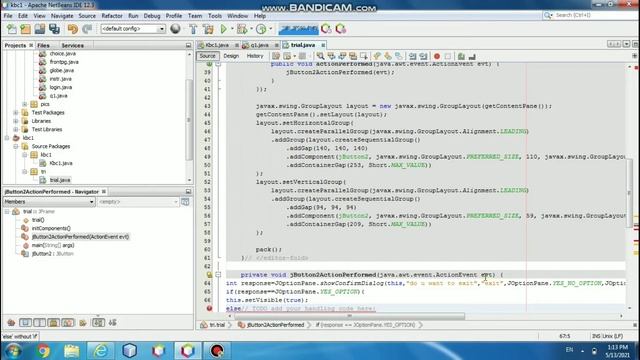
Task: Select initComponents() in the Navigator
Action: click(51, 229)
